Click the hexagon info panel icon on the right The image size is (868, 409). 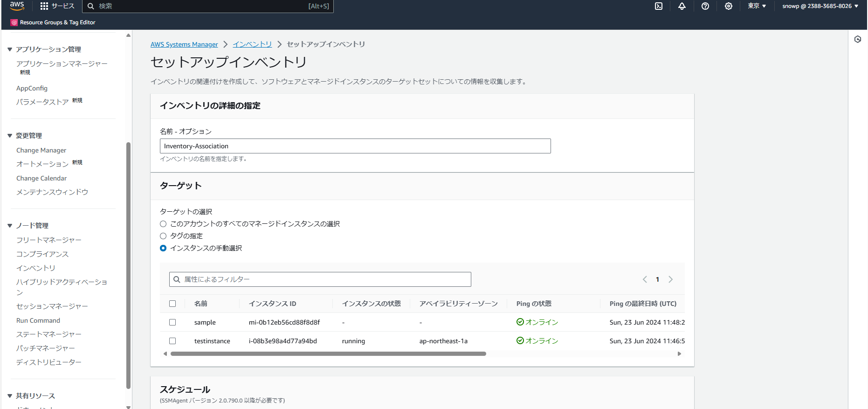coord(858,39)
